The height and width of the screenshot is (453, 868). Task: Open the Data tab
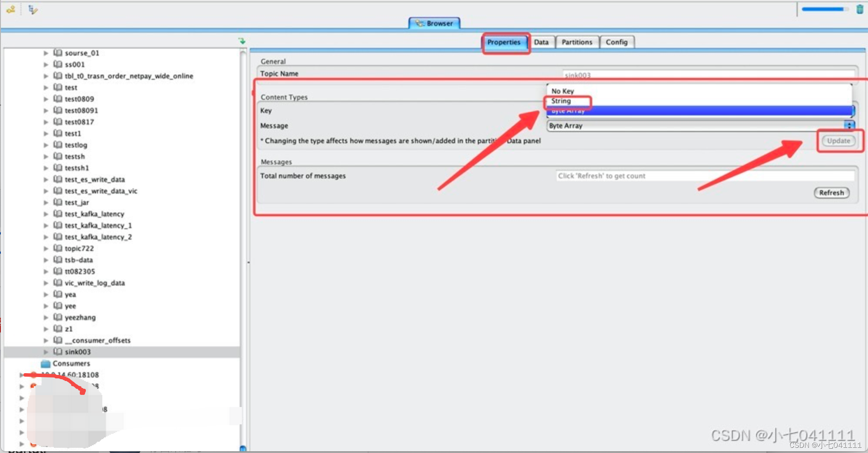541,43
